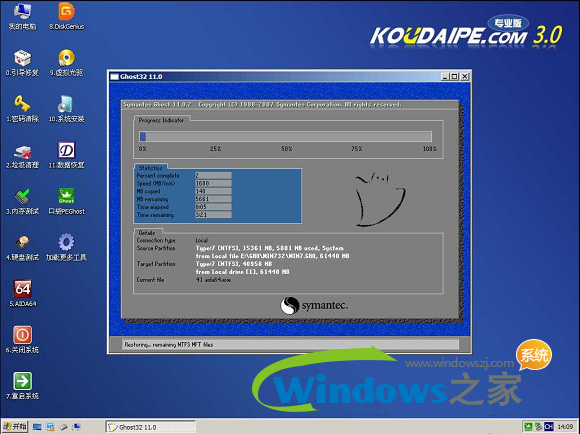Open the 0.引导修复 boot repair icon
This screenshot has height=434, width=580.
tap(22, 63)
